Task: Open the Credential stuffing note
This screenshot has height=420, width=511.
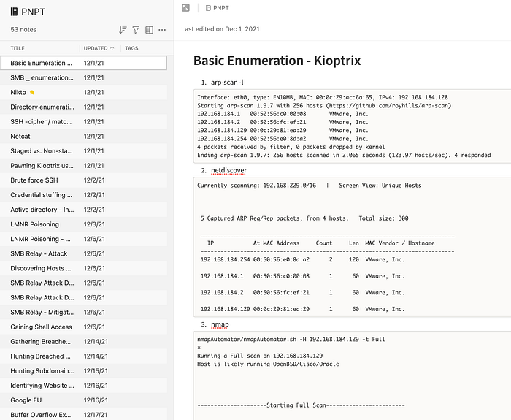Action: coord(83,195)
